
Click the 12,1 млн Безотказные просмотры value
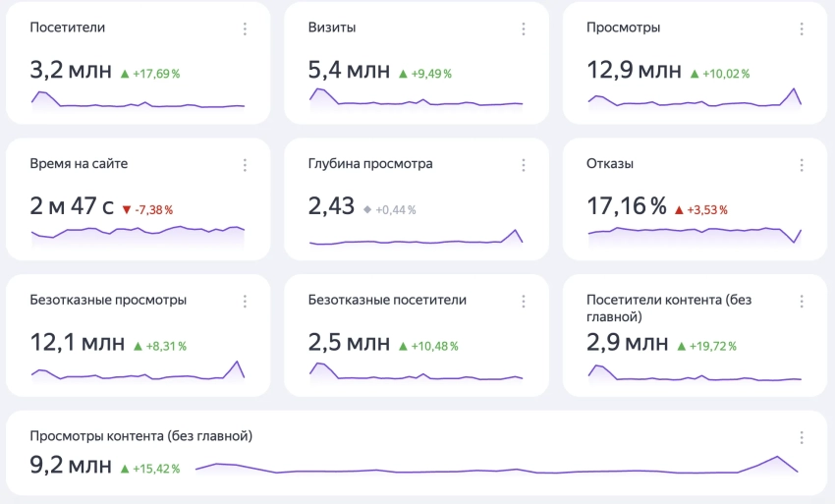[78, 344]
